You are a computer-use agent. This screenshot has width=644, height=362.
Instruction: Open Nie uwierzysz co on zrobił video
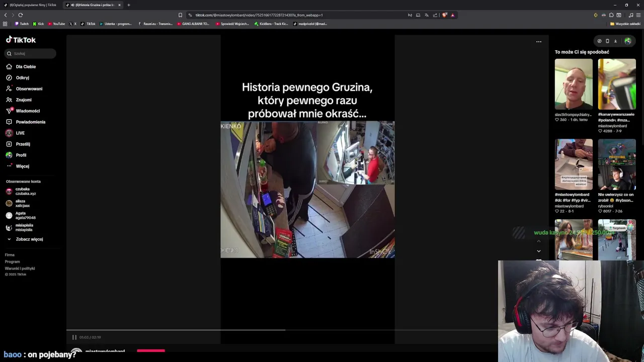[x=617, y=164]
